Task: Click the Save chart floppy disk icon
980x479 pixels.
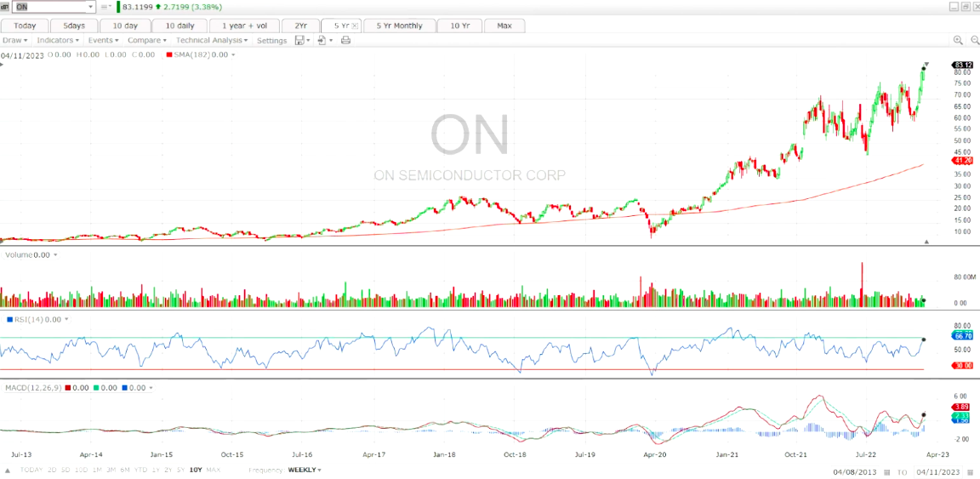Action: click(x=299, y=40)
